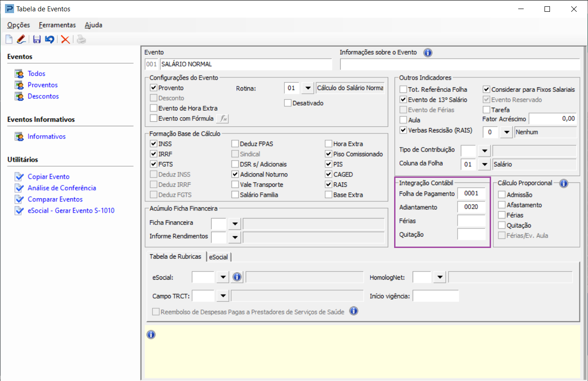Click the New document toolbar icon

point(9,39)
